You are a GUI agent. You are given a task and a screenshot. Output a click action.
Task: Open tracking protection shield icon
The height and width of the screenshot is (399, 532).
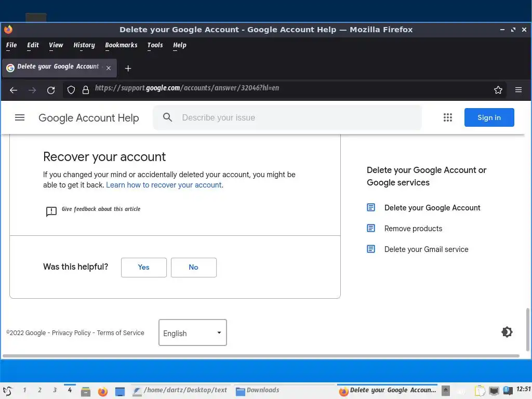click(x=71, y=90)
